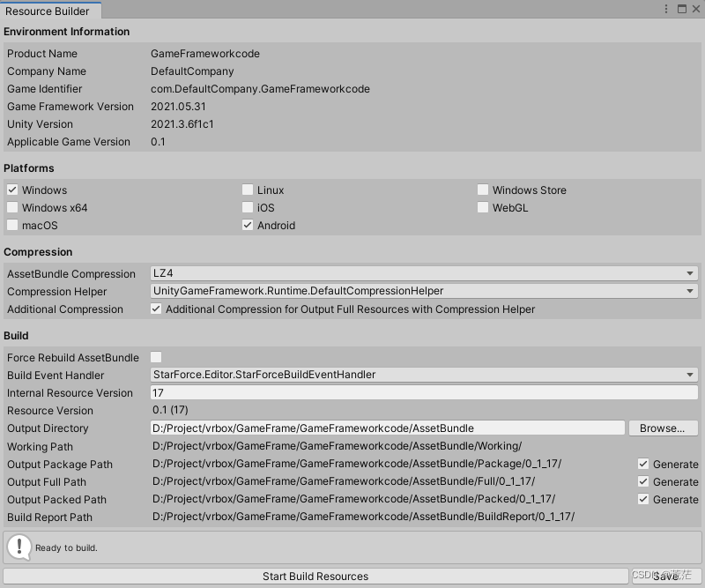Disable the Android platform

tap(248, 225)
